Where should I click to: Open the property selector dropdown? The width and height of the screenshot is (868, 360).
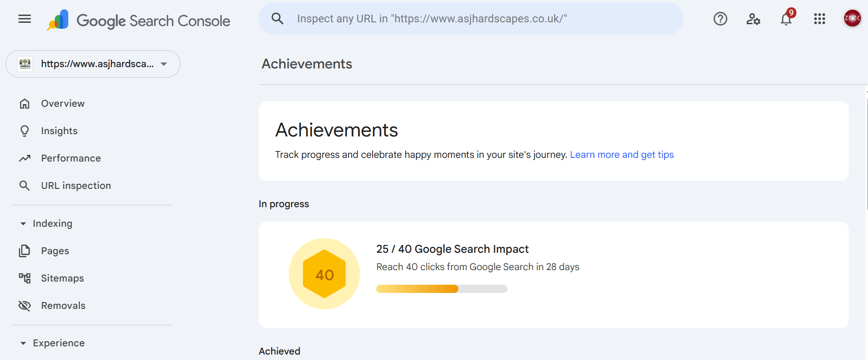tap(93, 64)
